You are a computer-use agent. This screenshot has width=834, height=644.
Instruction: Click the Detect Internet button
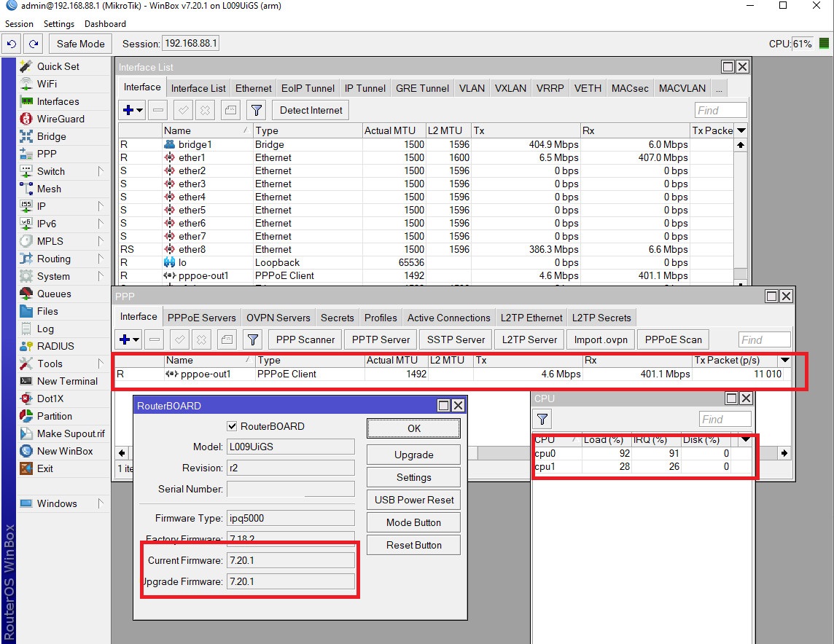tap(311, 111)
